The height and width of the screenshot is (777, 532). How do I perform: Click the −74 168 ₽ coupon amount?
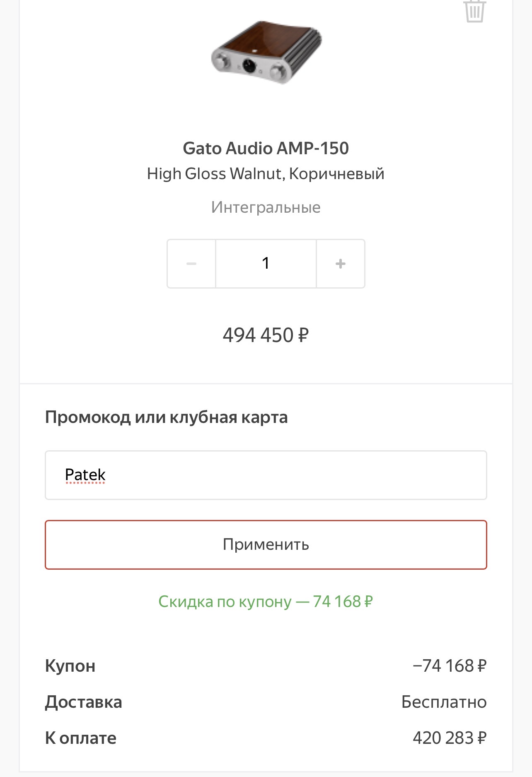(450, 666)
